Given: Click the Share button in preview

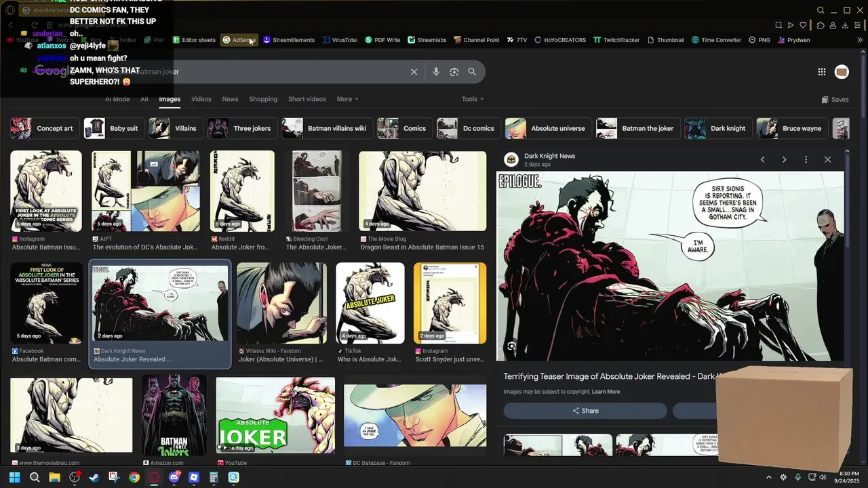Looking at the screenshot, I should pos(585,411).
